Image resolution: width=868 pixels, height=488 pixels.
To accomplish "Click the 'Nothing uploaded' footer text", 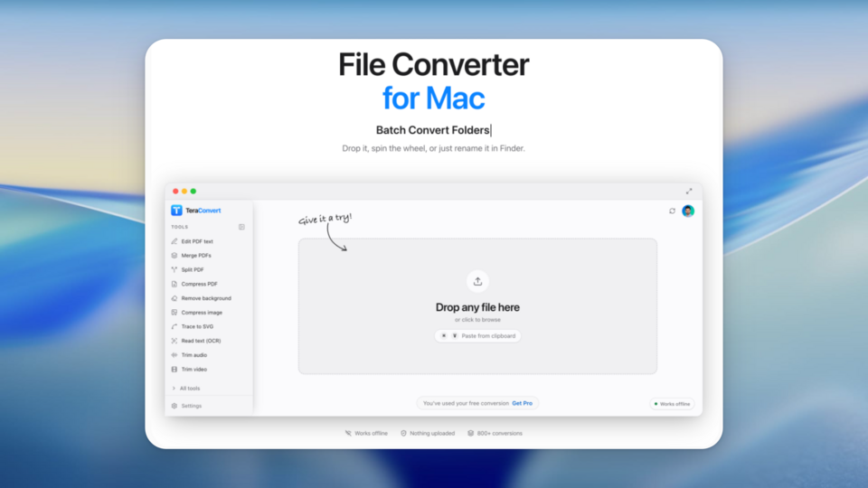I will pyautogui.click(x=432, y=433).
